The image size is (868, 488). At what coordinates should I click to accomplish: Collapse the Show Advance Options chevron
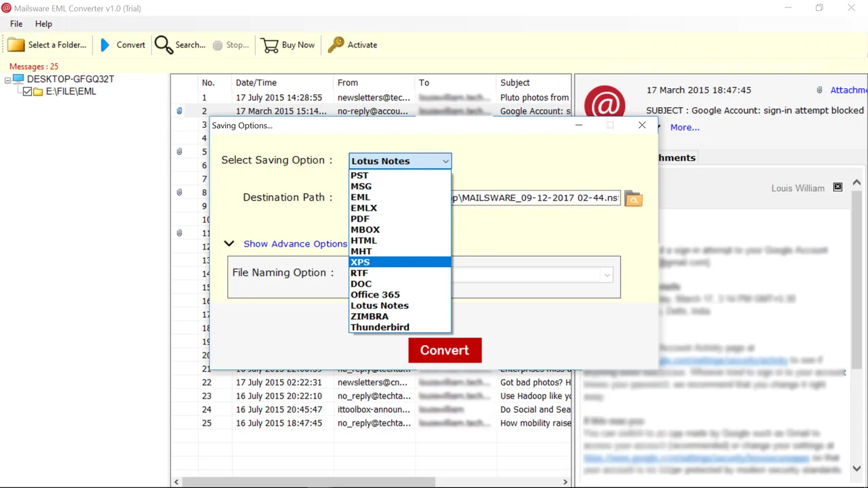point(229,243)
